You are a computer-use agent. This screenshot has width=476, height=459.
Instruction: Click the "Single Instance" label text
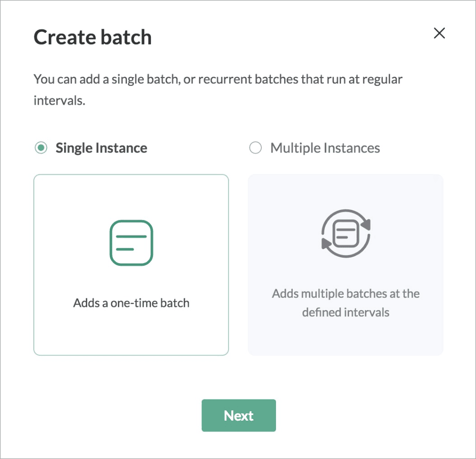(101, 148)
